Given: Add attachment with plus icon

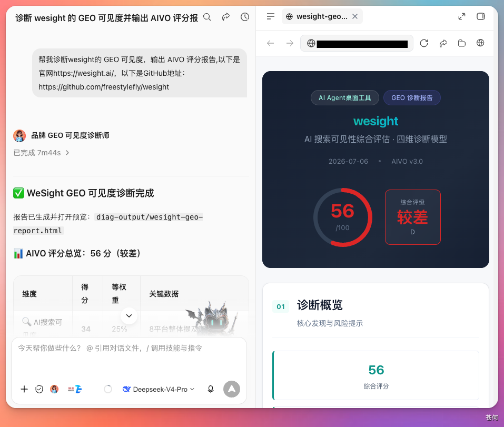Looking at the screenshot, I should (24, 389).
